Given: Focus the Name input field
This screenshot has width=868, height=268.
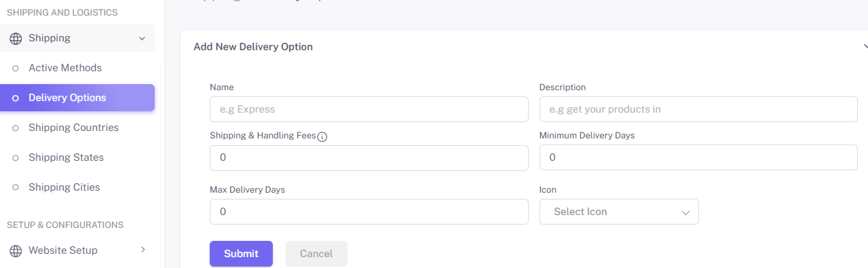Looking at the screenshot, I should tap(369, 109).
